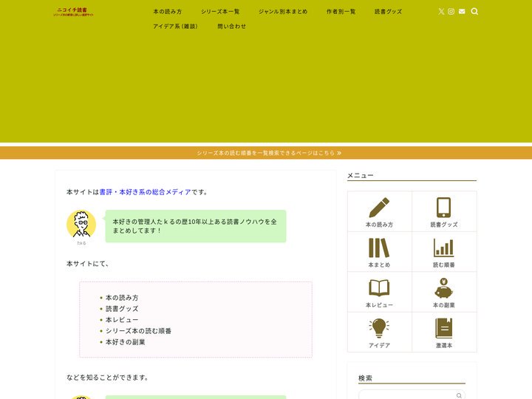
Task: Click the pencil icon for 本の読み方
Action: 379,208
